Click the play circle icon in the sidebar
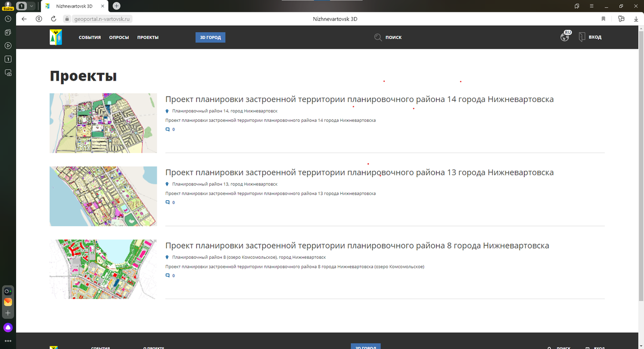 pyautogui.click(x=8, y=46)
